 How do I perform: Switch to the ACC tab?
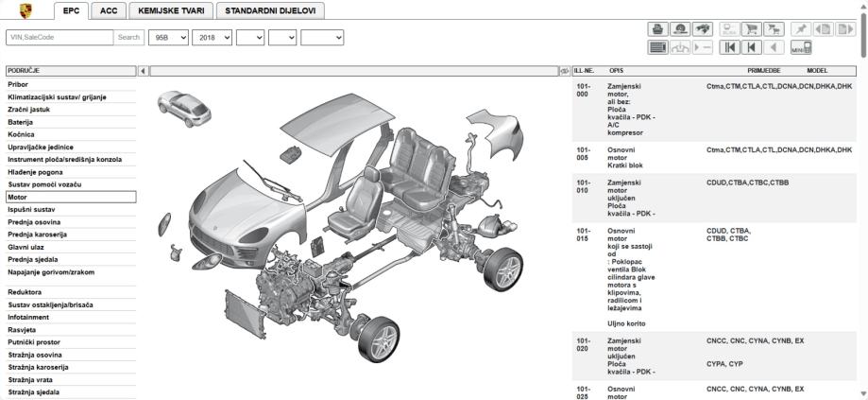pos(109,10)
